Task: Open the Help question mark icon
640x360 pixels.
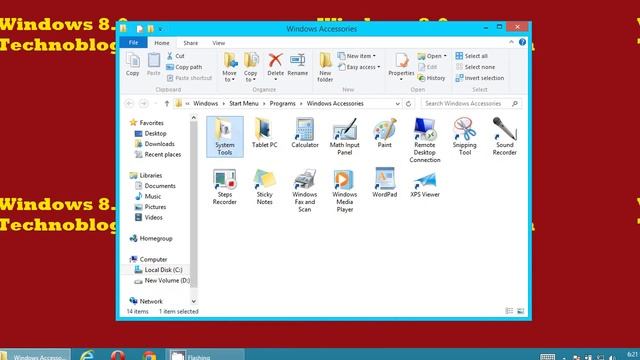Action: coord(522,42)
